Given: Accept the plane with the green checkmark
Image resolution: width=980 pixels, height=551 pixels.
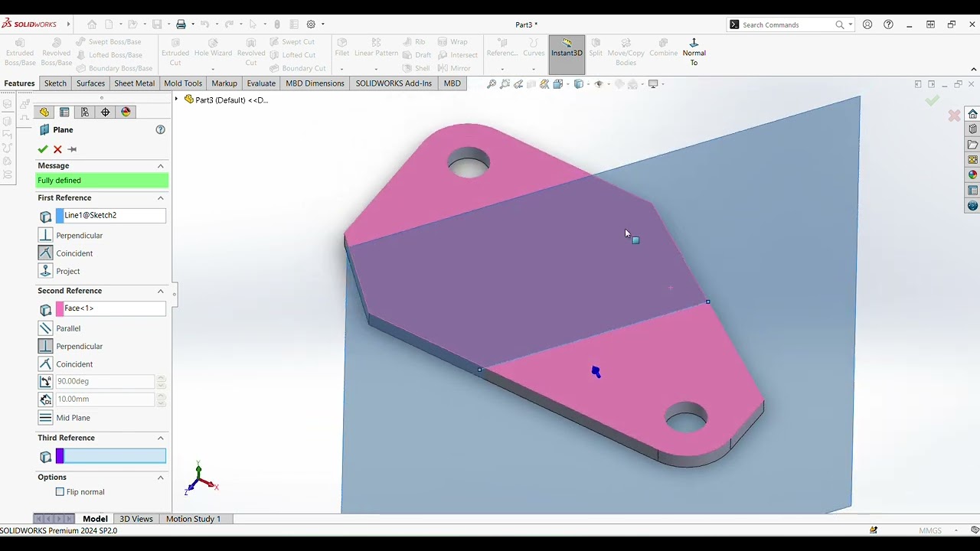Looking at the screenshot, I should pyautogui.click(x=43, y=149).
